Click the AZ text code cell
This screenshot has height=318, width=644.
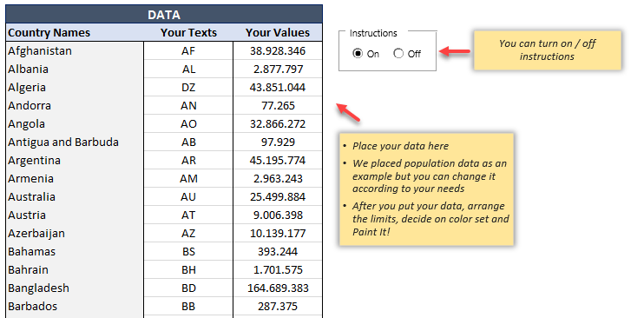(188, 233)
